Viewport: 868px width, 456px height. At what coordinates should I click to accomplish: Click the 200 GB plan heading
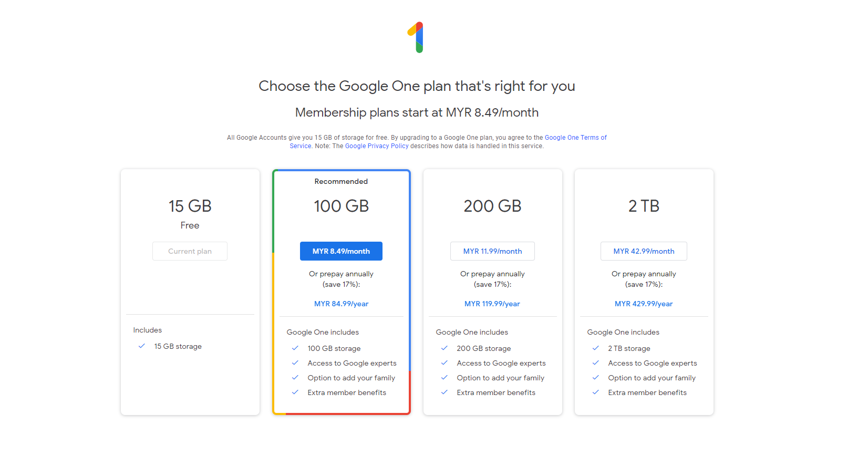[x=492, y=206]
